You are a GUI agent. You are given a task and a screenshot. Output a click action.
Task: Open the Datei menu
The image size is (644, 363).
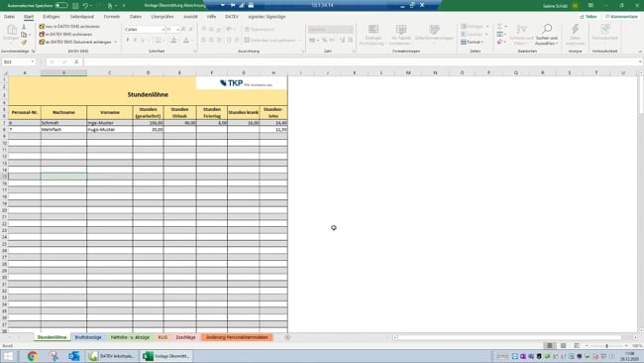(x=9, y=17)
